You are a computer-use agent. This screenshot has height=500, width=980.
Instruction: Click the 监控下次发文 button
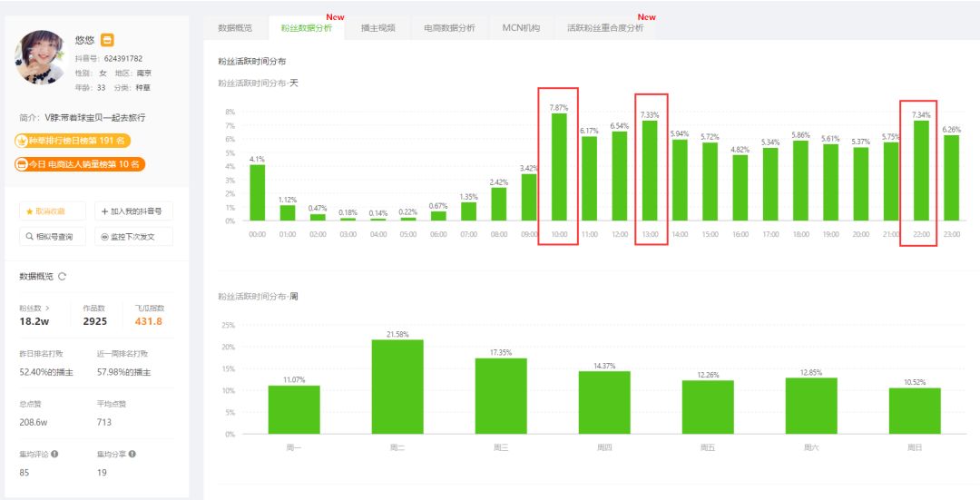click(133, 237)
